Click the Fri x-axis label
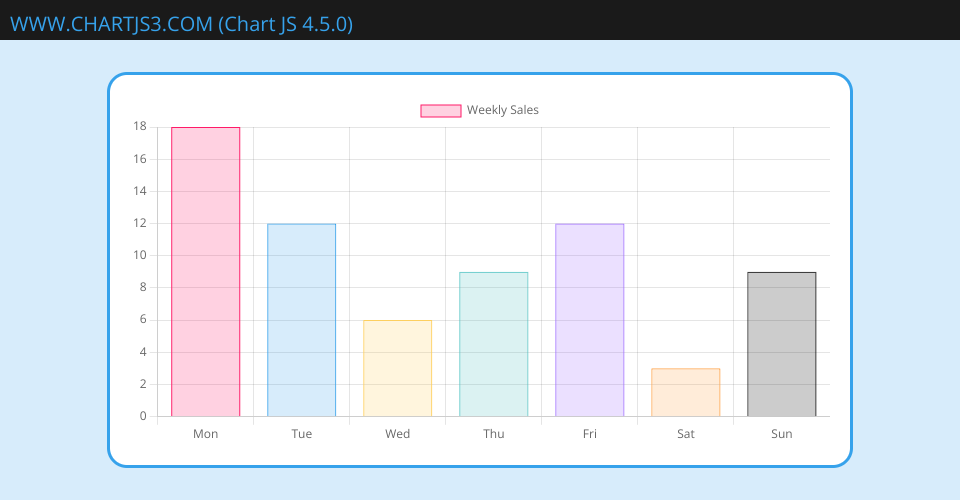Screen dimensions: 960x500 pyautogui.click(x=589, y=434)
